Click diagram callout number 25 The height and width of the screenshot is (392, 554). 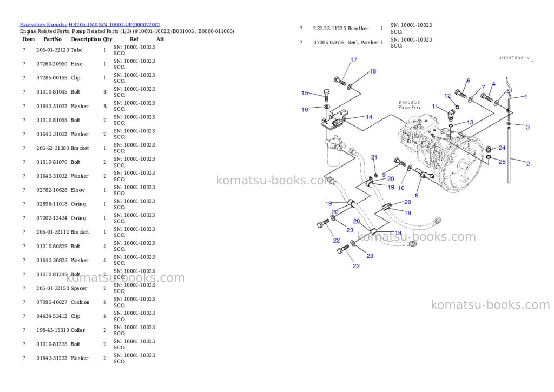click(502, 162)
